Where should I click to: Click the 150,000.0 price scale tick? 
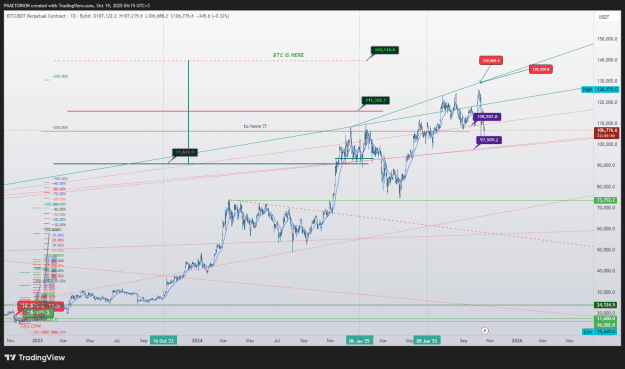(607, 39)
